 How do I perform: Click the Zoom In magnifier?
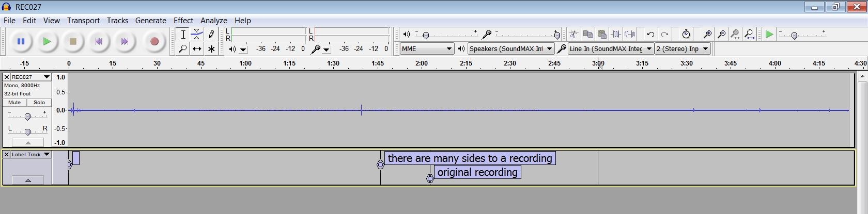707,35
